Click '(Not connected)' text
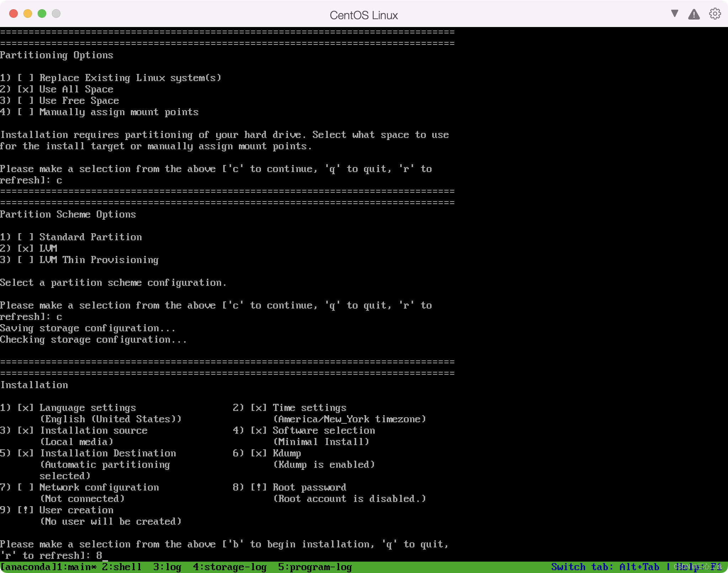The width and height of the screenshot is (728, 573). click(x=82, y=499)
